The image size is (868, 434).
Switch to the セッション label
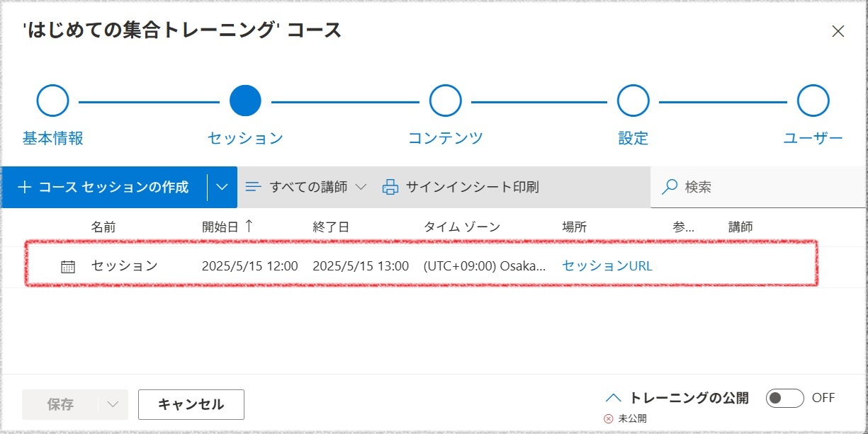[245, 138]
